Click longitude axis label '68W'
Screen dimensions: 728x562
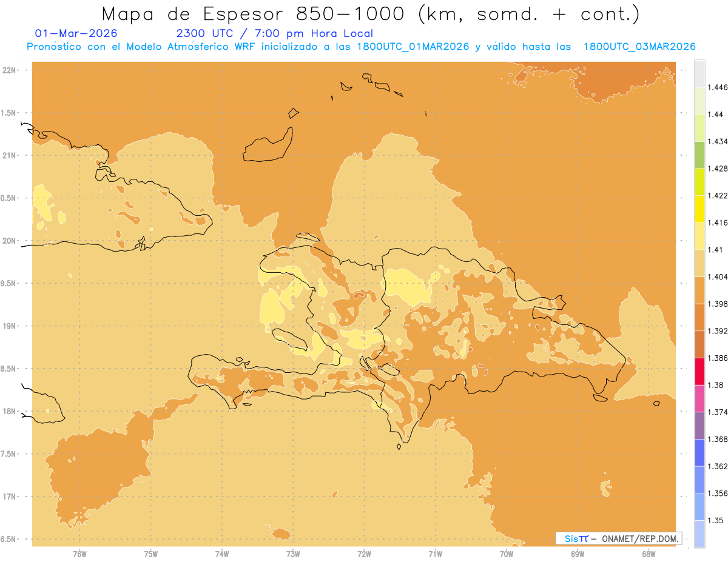(649, 554)
